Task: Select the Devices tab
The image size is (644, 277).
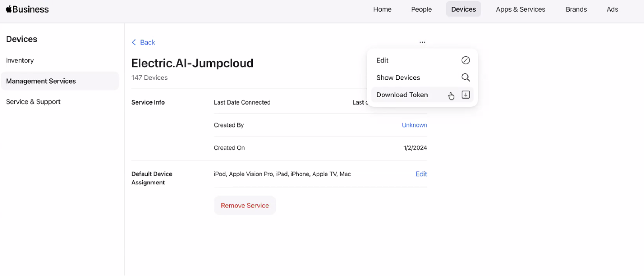Action: point(463,9)
